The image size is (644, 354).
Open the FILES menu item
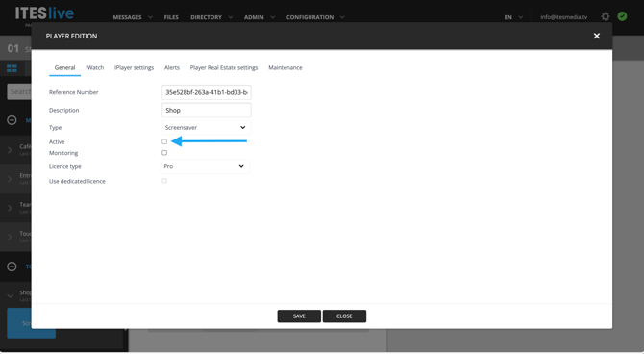[x=171, y=17]
